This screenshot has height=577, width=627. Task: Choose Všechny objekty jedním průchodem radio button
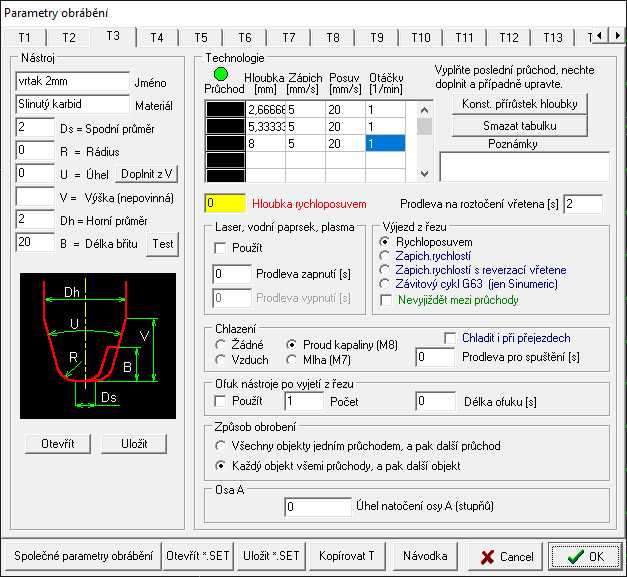pos(222,446)
